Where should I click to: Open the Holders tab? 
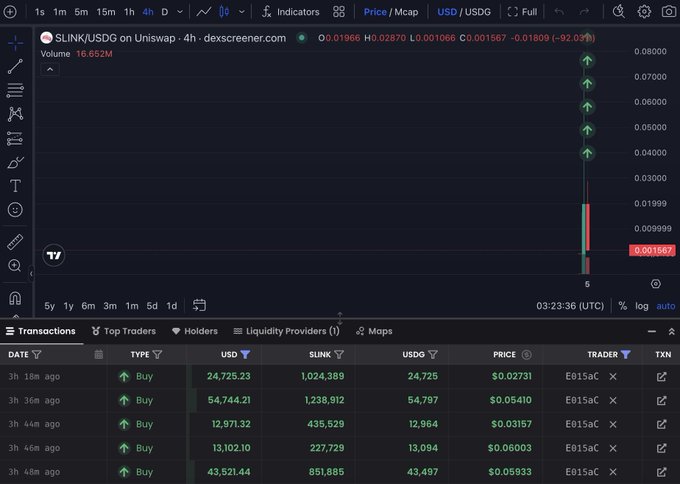pyautogui.click(x=195, y=331)
